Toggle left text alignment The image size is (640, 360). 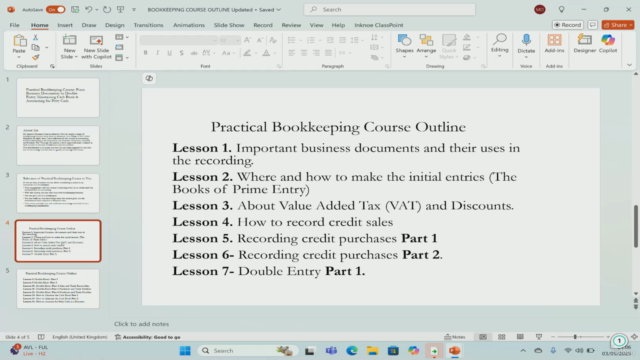click(291, 53)
